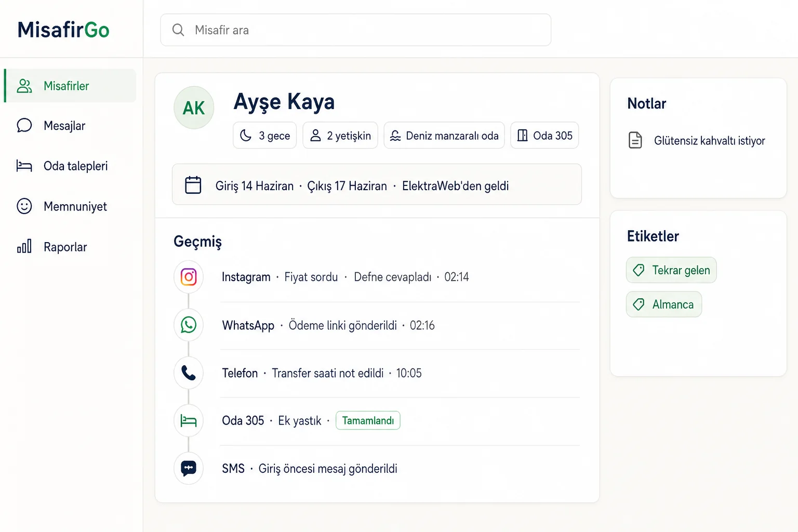Viewport: 798px width, 532px height.
Task: Click the WhatsApp icon in Geçmiş
Action: 189,325
